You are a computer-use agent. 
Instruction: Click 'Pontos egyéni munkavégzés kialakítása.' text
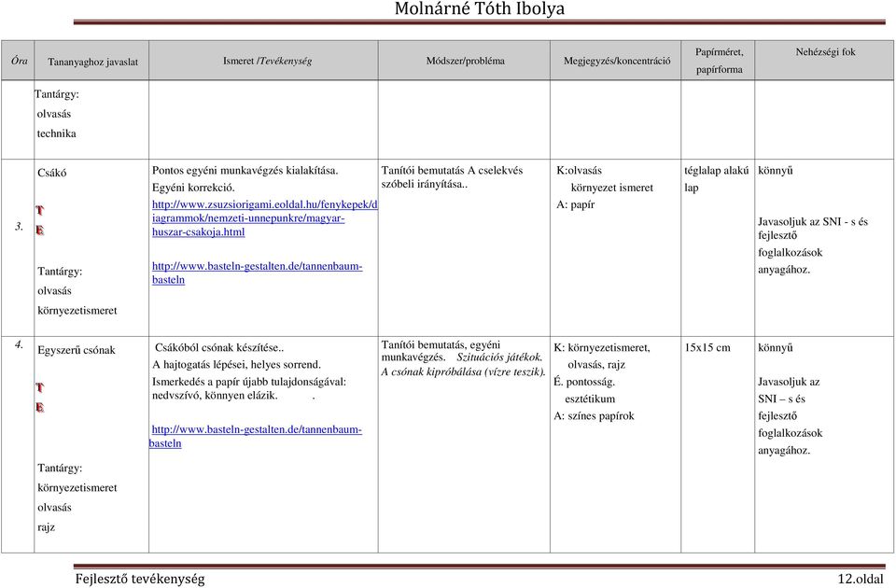click(x=245, y=170)
